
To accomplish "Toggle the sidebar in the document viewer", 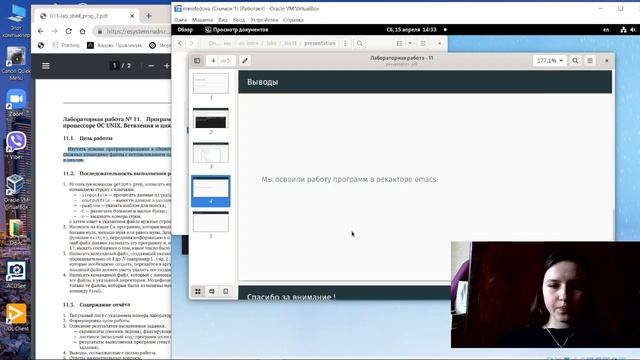I will tap(197, 60).
